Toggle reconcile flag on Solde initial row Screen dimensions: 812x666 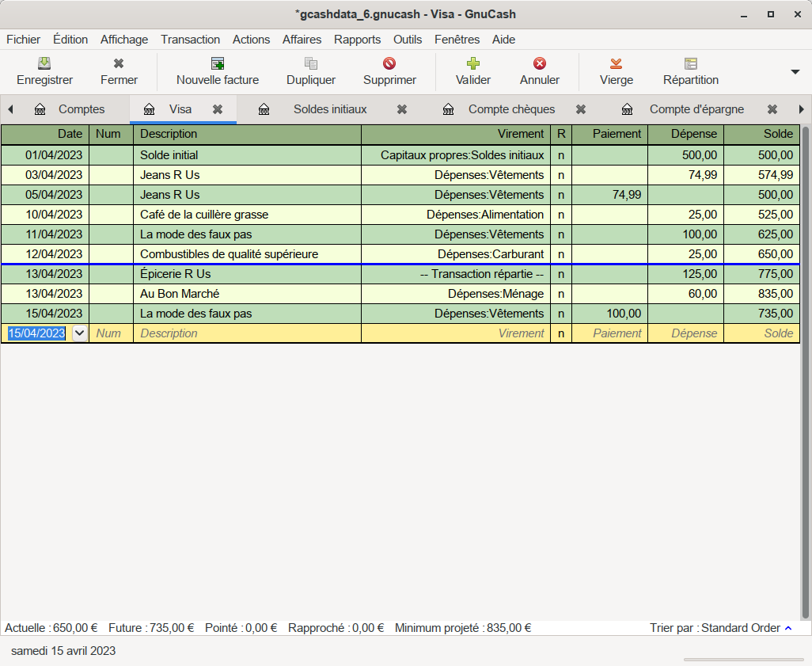561,155
